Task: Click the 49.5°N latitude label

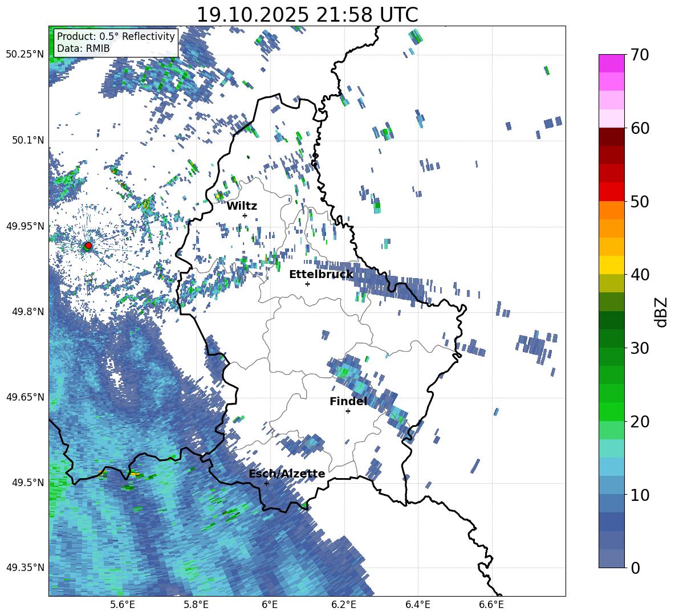Action: (x=28, y=482)
